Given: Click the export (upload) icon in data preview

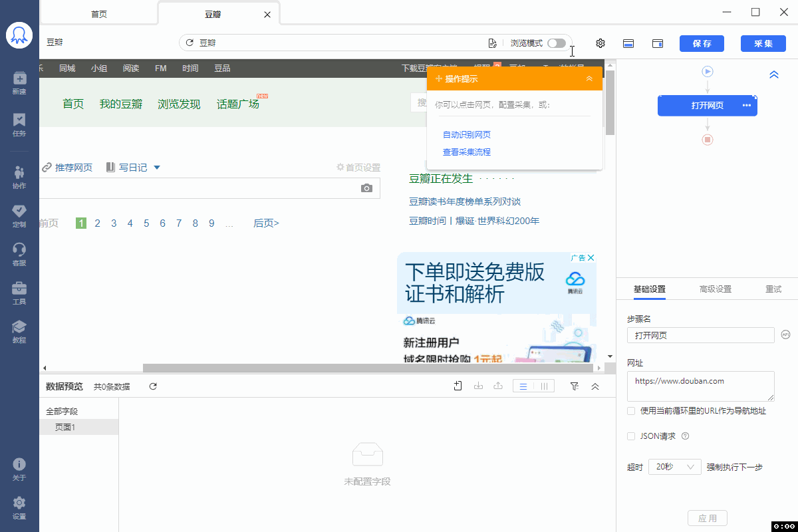Looking at the screenshot, I should click(497, 386).
